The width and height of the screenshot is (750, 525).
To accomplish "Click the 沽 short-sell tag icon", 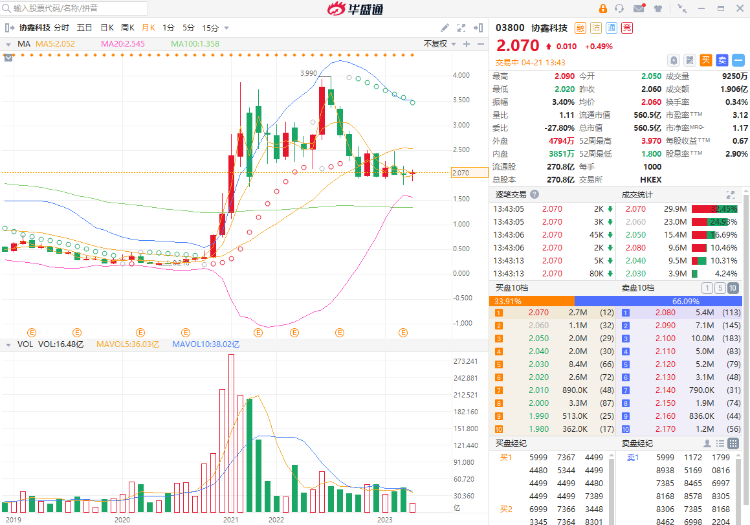I will (596, 28).
